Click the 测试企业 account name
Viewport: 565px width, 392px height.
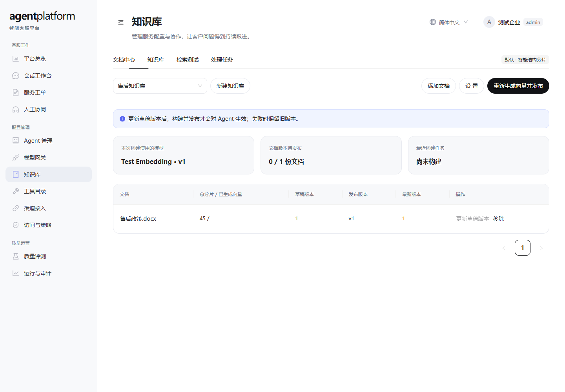[509, 22]
